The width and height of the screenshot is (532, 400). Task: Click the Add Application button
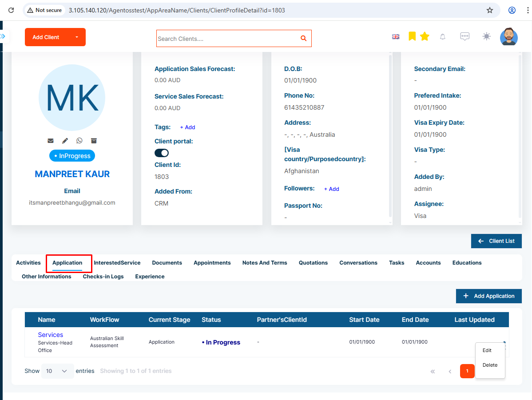(488, 296)
